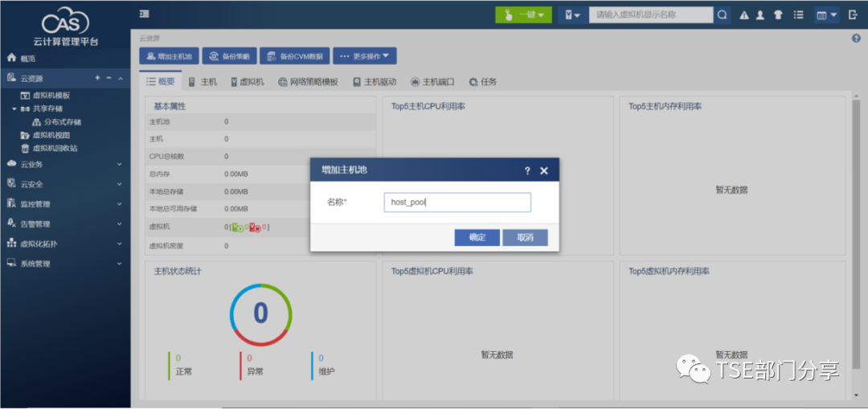Click the host status donut chart
Screen dimensions: 868x409
[x=260, y=315]
